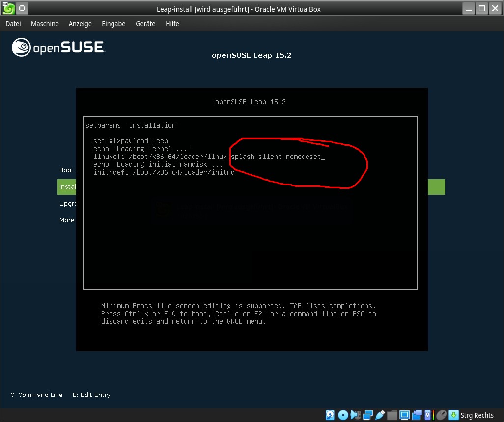Image resolution: width=504 pixels, height=422 pixels.
Task: Click the echo 'Loading initial ramdisk ...' line
Action: 160,164
